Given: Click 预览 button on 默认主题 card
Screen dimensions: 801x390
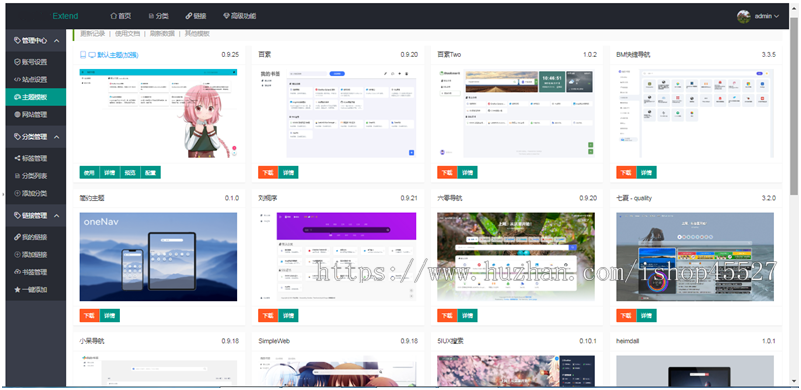Looking at the screenshot, I should 130,172.
